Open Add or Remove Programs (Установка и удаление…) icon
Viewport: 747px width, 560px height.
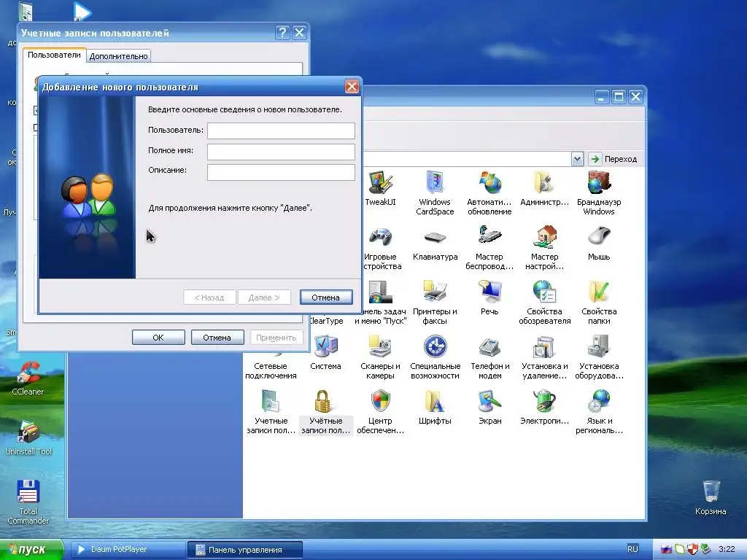(x=544, y=346)
